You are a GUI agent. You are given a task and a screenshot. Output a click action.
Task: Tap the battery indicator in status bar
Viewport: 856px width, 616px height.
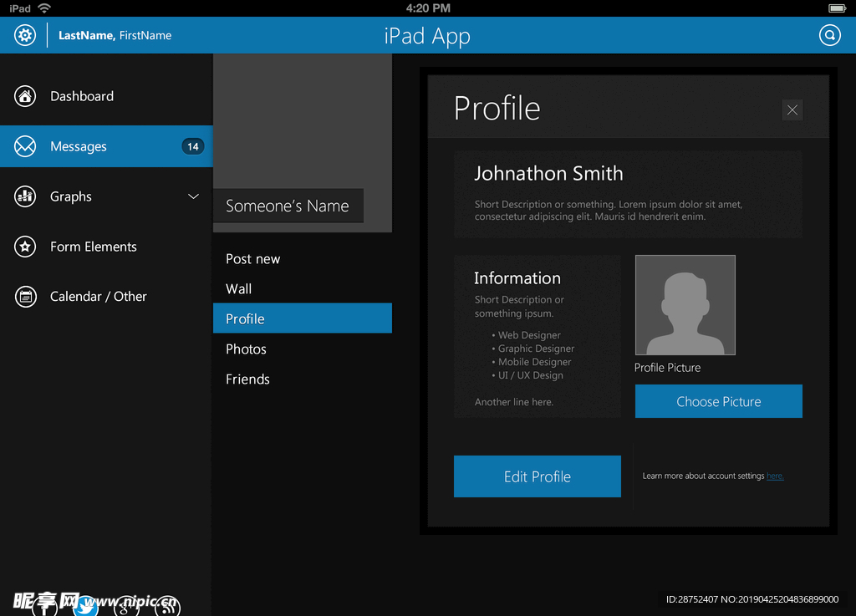click(x=837, y=8)
